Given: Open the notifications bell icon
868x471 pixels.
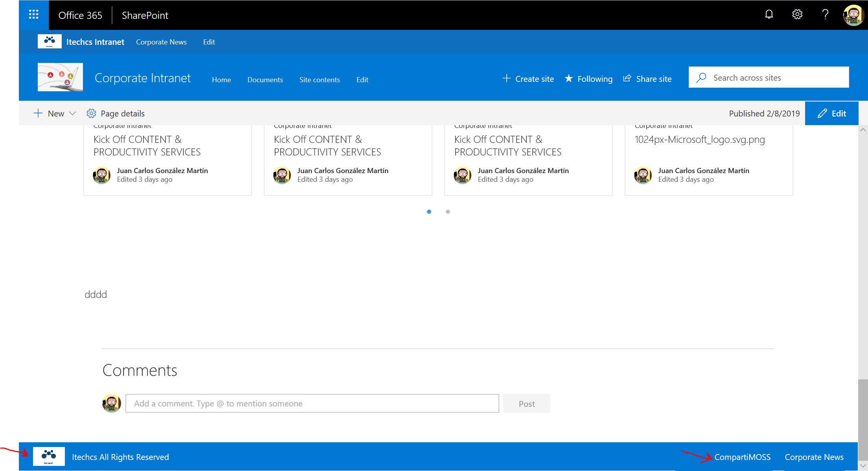Looking at the screenshot, I should pyautogui.click(x=769, y=15).
